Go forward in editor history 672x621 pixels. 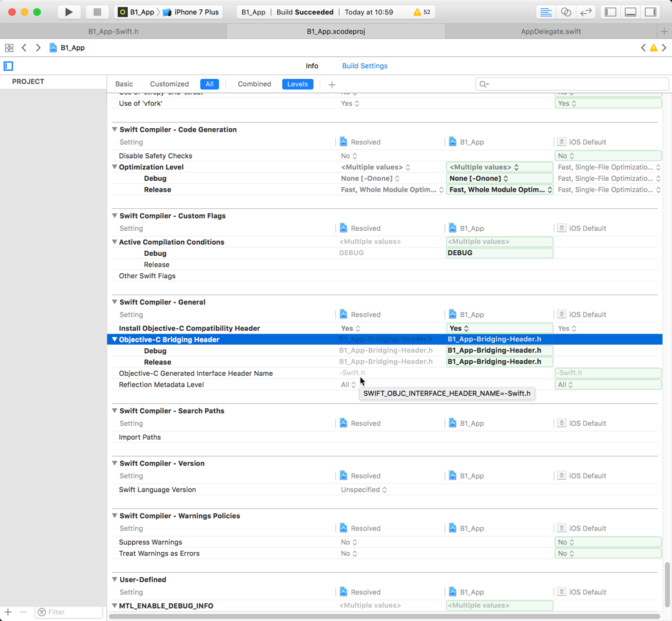coord(38,48)
